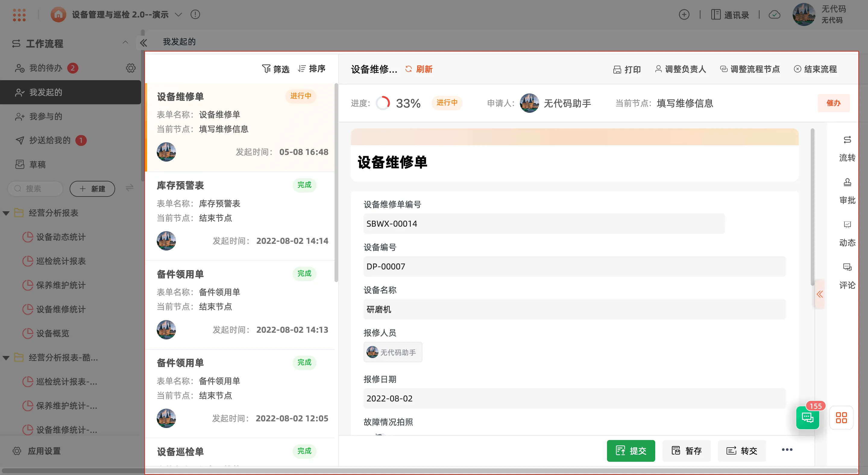Open the 审批 approval panel icon
Screen dimensions: 868x475
point(847,183)
